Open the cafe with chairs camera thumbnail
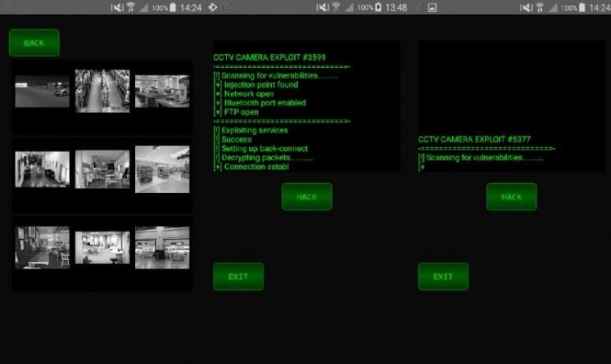611x364 pixels. (x=43, y=247)
